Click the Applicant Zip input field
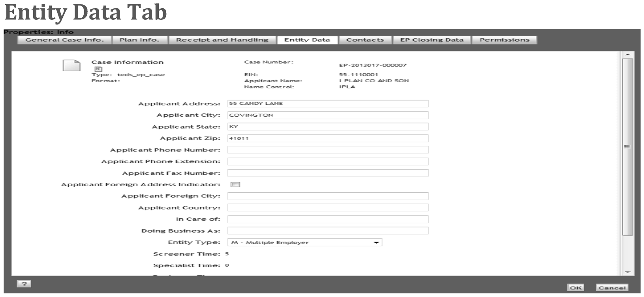644x297 pixels. 328,138
